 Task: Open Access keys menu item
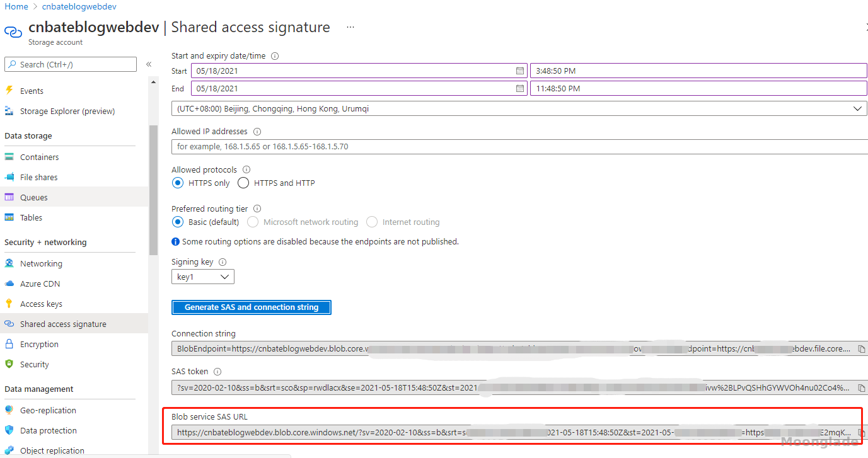coord(41,304)
